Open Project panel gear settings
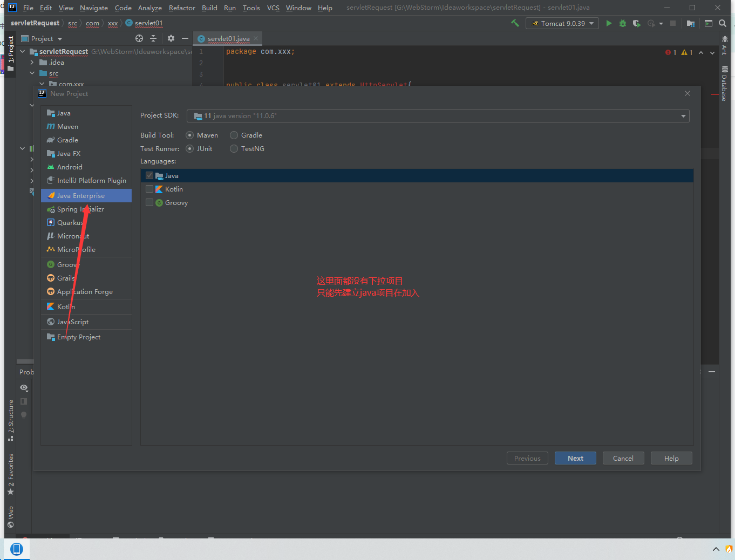Image resolution: width=735 pixels, height=560 pixels. pyautogui.click(x=171, y=38)
